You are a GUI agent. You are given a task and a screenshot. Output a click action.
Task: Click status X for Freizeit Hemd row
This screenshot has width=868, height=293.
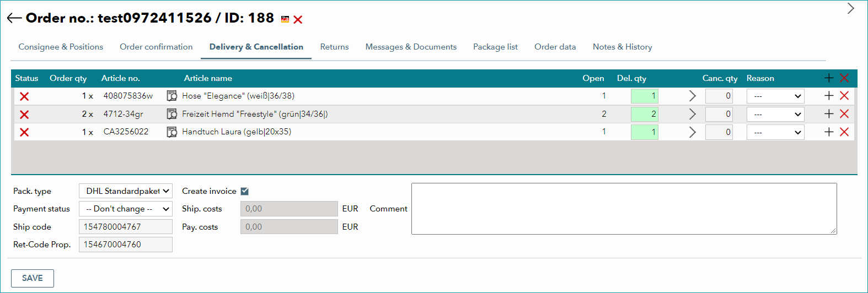tap(24, 115)
